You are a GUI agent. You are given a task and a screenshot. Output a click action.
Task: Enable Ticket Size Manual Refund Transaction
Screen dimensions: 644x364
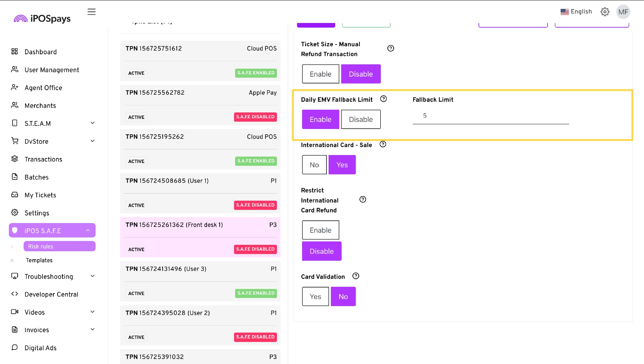pos(320,74)
